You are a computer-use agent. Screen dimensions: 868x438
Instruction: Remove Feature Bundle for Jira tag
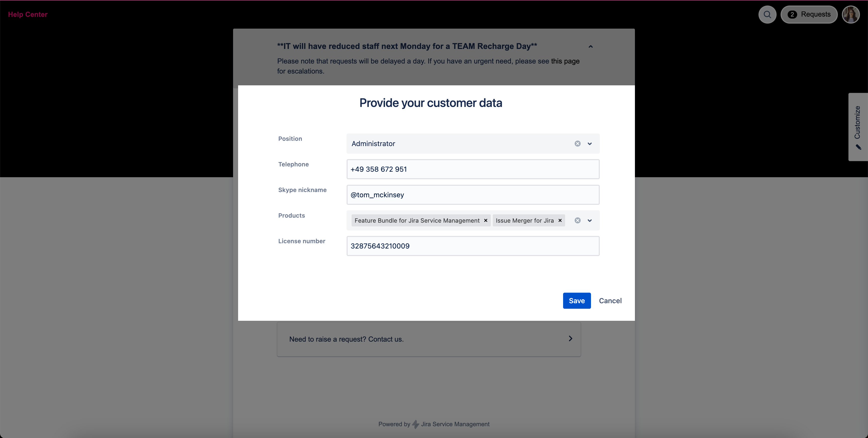(x=486, y=220)
